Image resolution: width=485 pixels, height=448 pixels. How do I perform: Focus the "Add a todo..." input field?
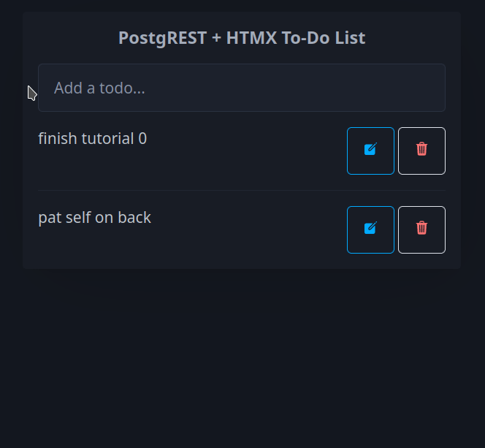(241, 88)
